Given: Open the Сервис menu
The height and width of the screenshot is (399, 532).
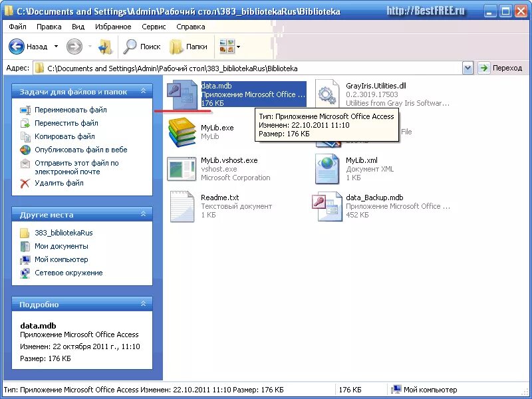Looking at the screenshot, I should [154, 27].
